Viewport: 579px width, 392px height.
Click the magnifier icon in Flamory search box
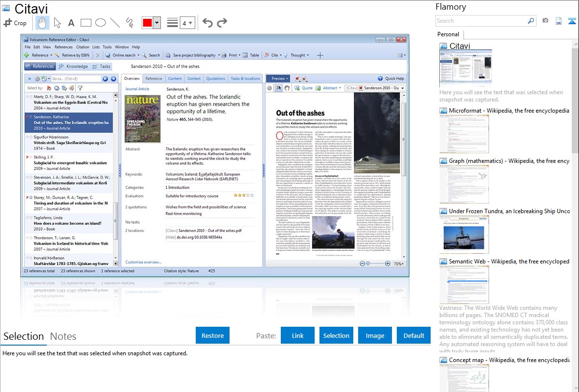pos(531,21)
